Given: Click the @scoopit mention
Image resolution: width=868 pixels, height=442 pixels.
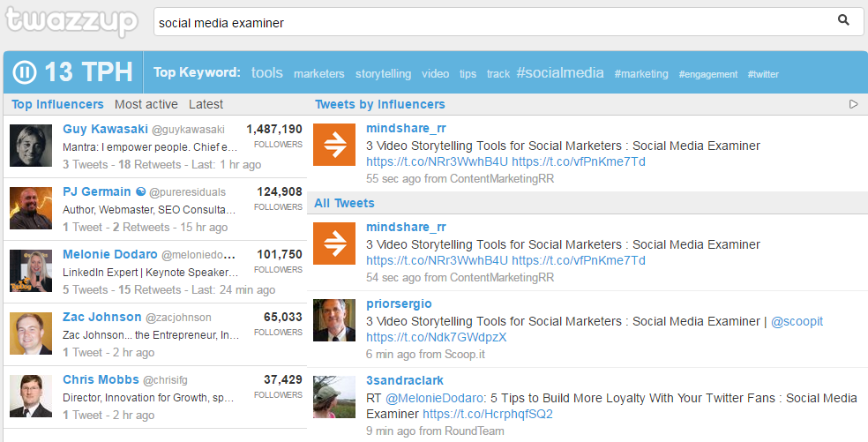Looking at the screenshot, I should 797,321.
